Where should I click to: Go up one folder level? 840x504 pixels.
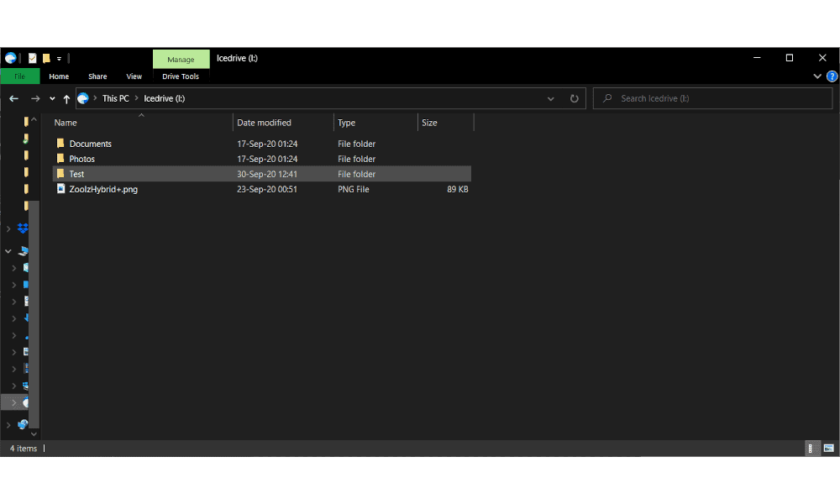tap(66, 98)
